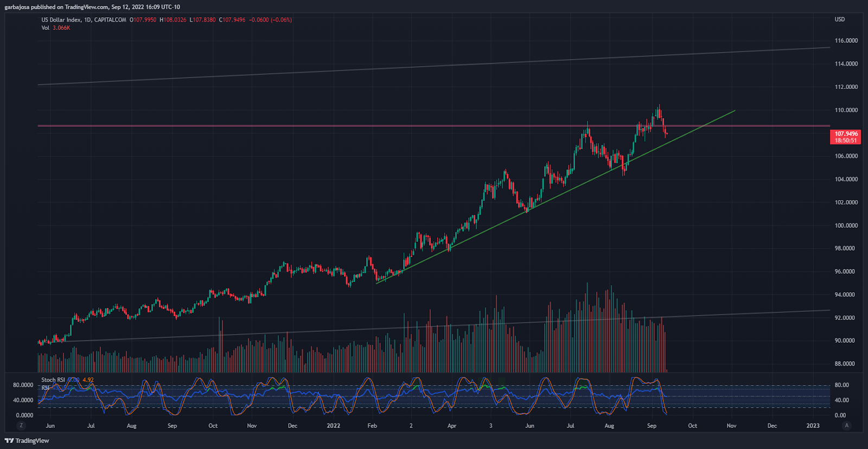
Task: Click the 92.0000 price axis label
Action: coord(845,318)
